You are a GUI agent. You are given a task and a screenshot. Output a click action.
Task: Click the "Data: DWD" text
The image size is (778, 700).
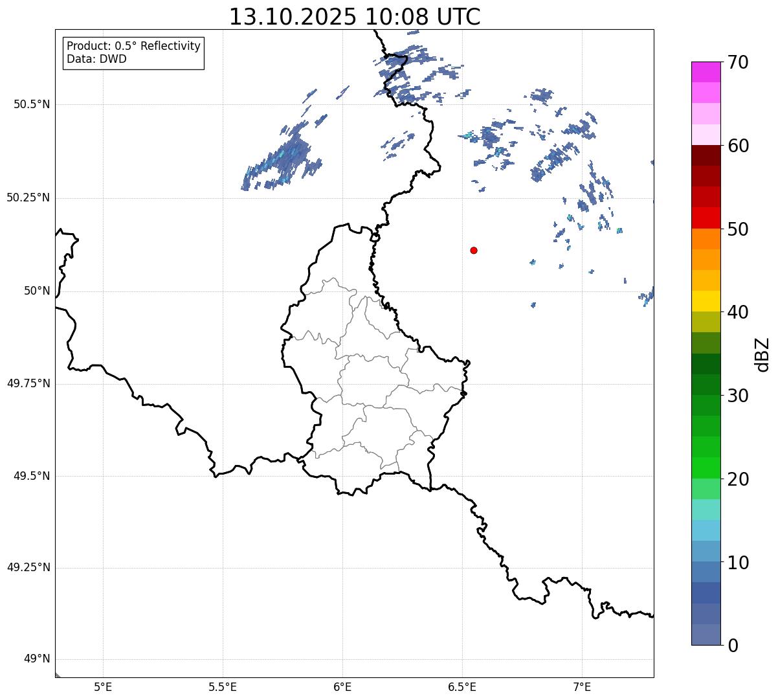[x=96, y=59]
